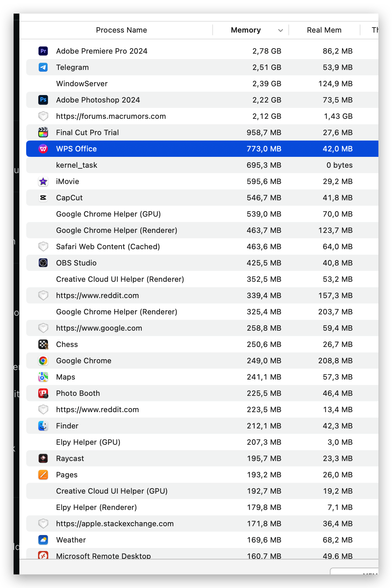Click Pages' 26,0 MB real memory value
This screenshot has height=588, width=392.
pos(338,475)
